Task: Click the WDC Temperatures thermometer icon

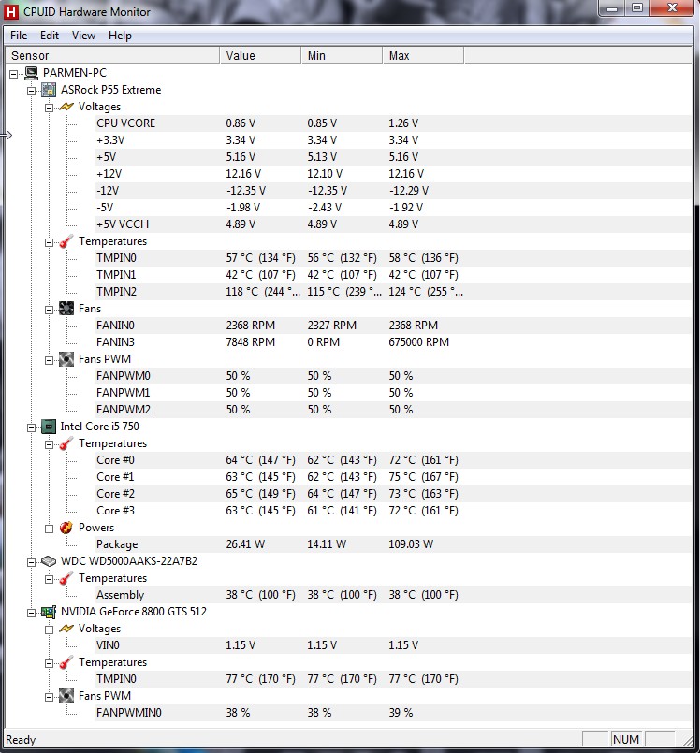Action: (x=66, y=578)
